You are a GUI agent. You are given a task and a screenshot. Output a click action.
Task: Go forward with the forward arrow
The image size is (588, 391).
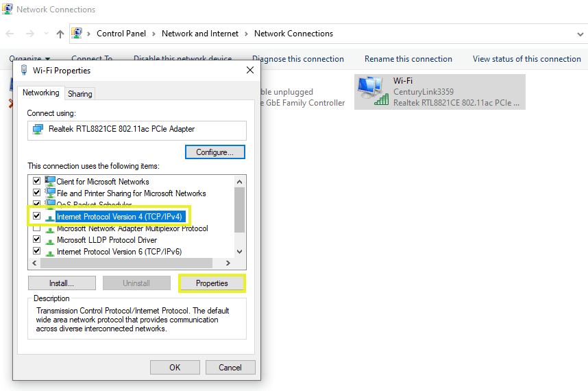(x=30, y=34)
